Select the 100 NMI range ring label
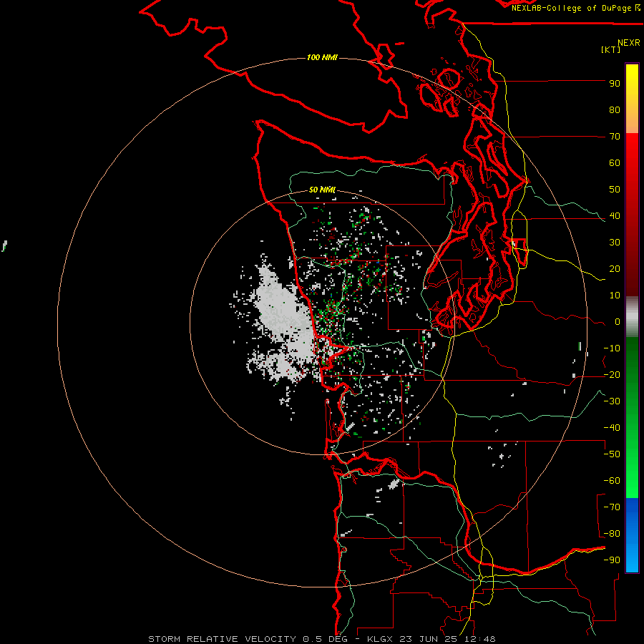The image size is (644, 644). point(322,57)
